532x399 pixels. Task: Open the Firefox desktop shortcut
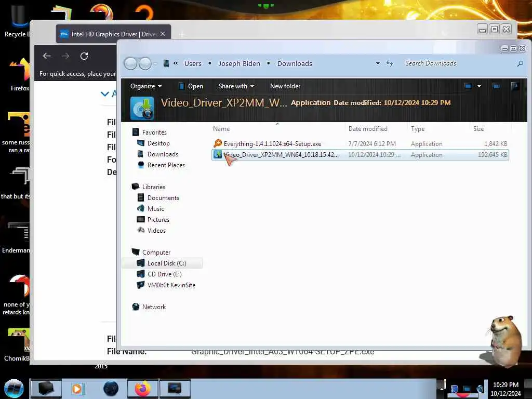(x=20, y=75)
